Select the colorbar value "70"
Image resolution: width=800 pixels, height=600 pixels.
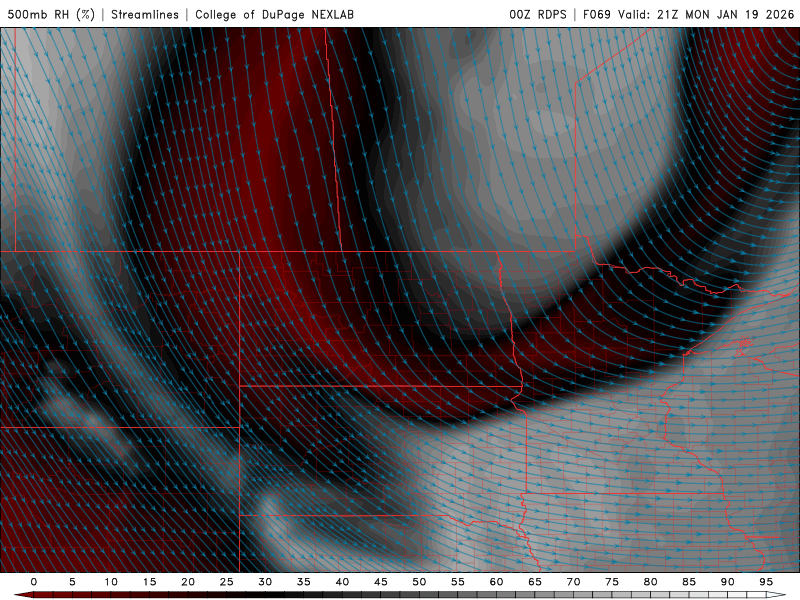click(x=573, y=582)
